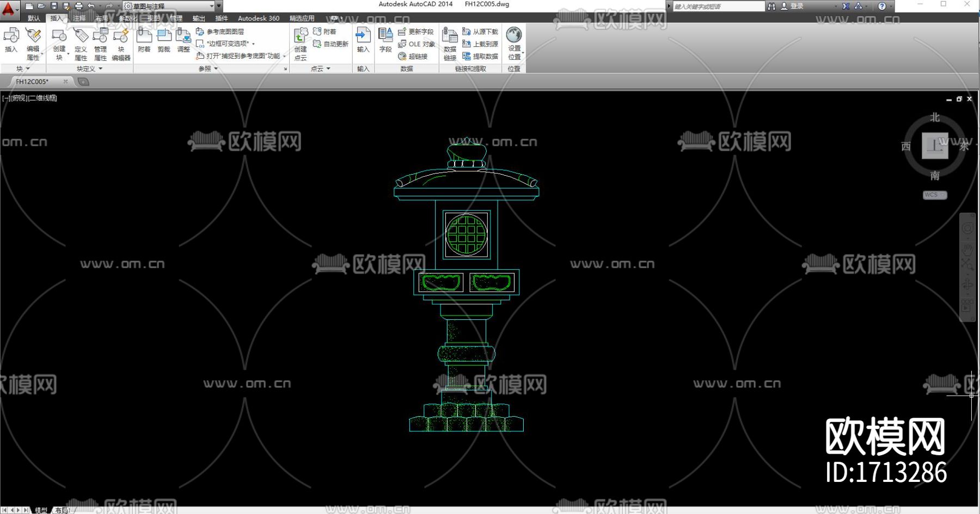Expand the 块定义 panel dropdown
980x514 pixels.
(90, 69)
